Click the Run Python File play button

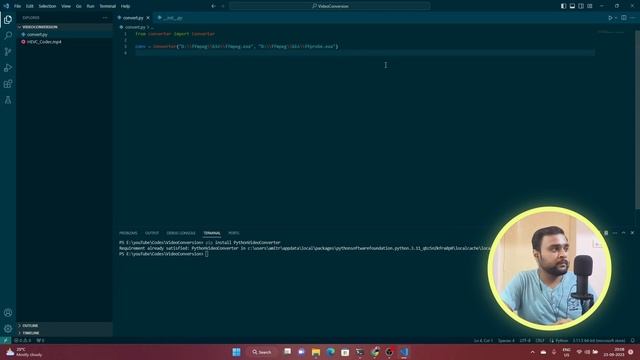610,18
